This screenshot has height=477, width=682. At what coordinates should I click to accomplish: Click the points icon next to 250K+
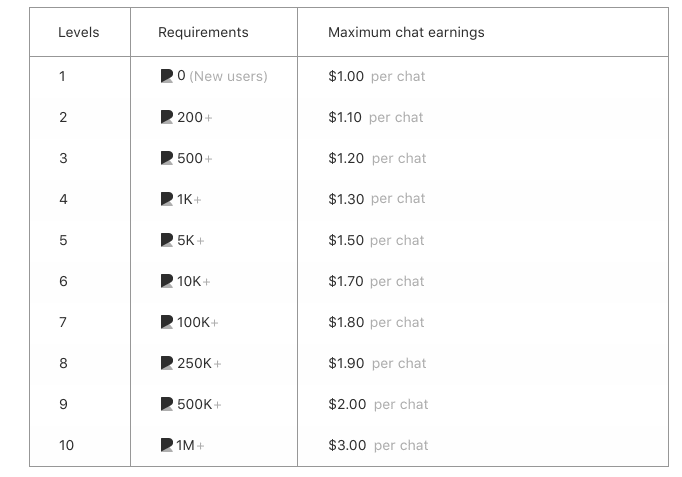pos(167,363)
